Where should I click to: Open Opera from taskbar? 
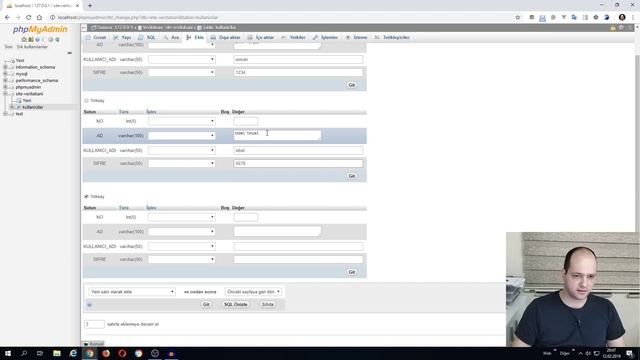click(122, 353)
